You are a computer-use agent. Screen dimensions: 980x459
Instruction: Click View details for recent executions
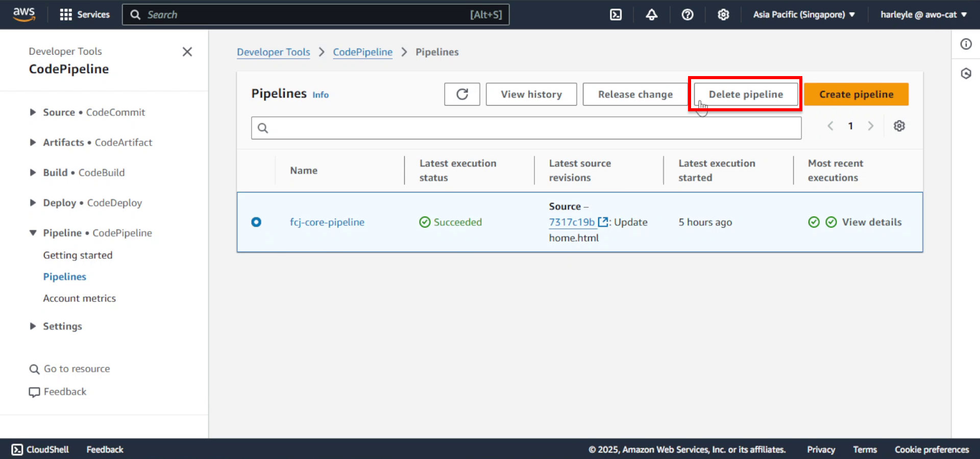872,222
